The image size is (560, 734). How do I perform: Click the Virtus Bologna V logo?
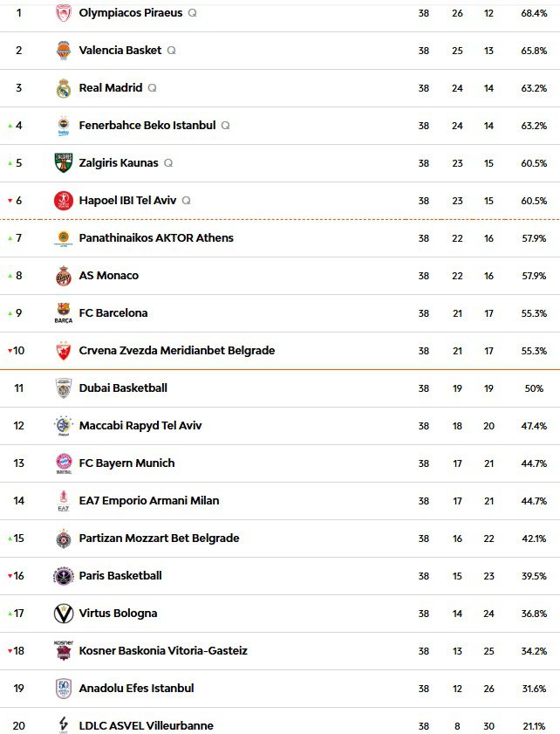tap(64, 613)
